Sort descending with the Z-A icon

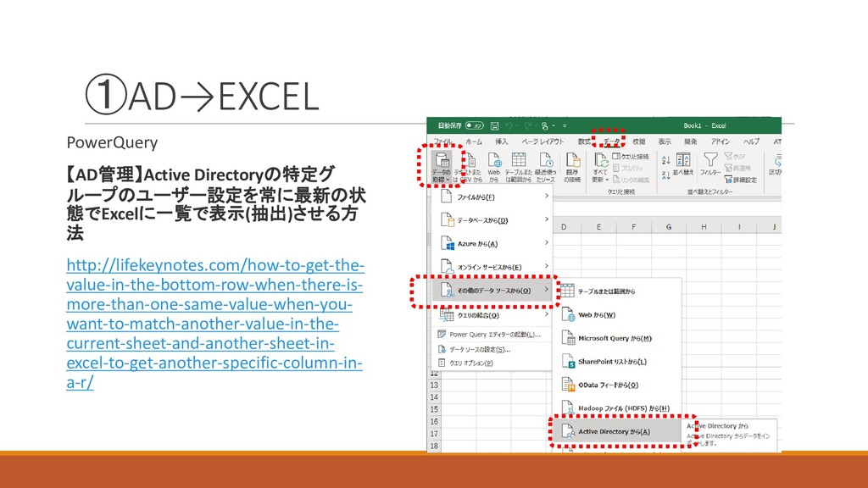coord(666,175)
